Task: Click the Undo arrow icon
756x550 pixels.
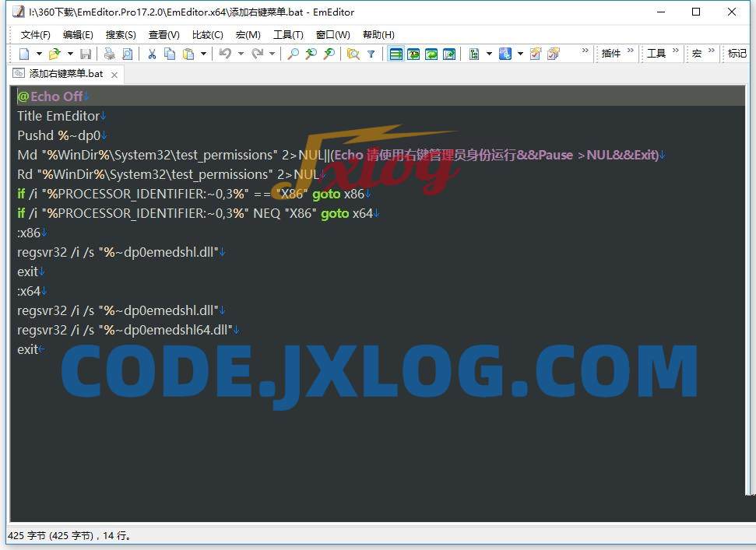Action: click(224, 53)
